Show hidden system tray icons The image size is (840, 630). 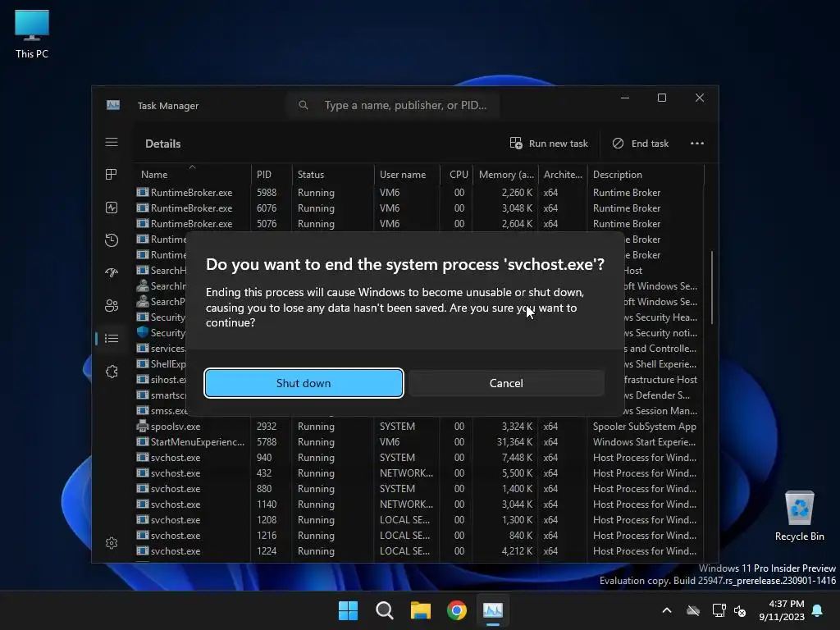[667, 610]
